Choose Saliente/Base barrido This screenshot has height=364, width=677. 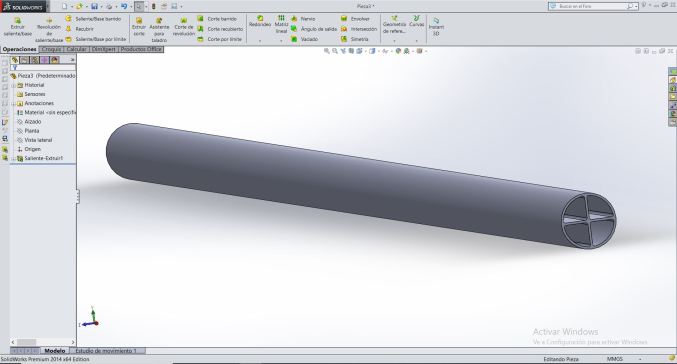click(93, 19)
